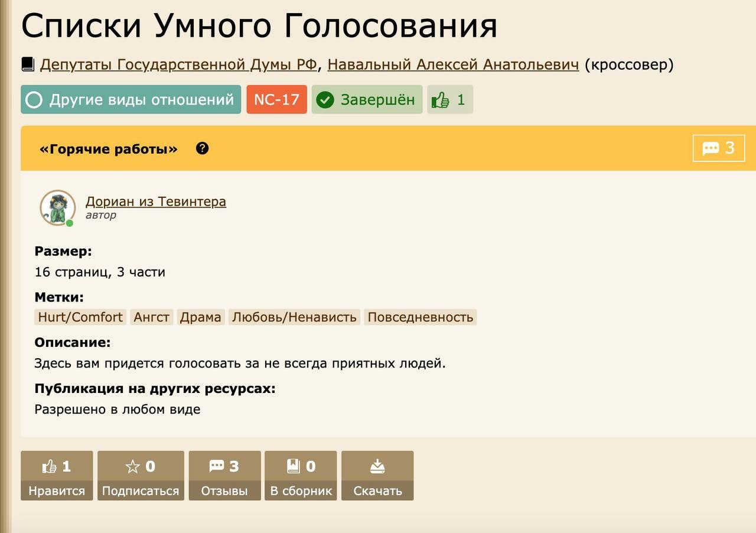756x533 pixels.
Task: Visit the author profile Дориан из Тевинтера
Action: click(x=156, y=201)
